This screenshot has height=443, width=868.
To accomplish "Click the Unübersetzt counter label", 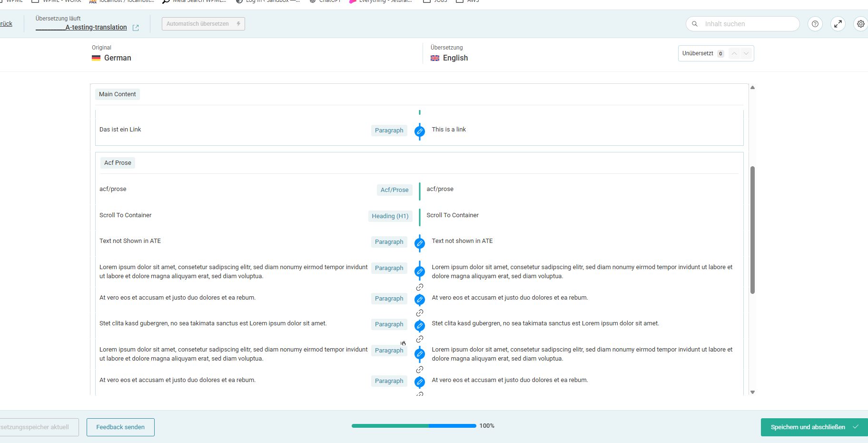I will tap(698, 53).
